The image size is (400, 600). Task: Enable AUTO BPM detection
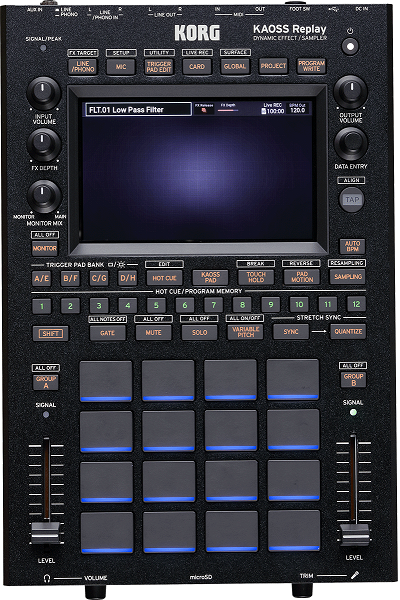click(x=352, y=246)
